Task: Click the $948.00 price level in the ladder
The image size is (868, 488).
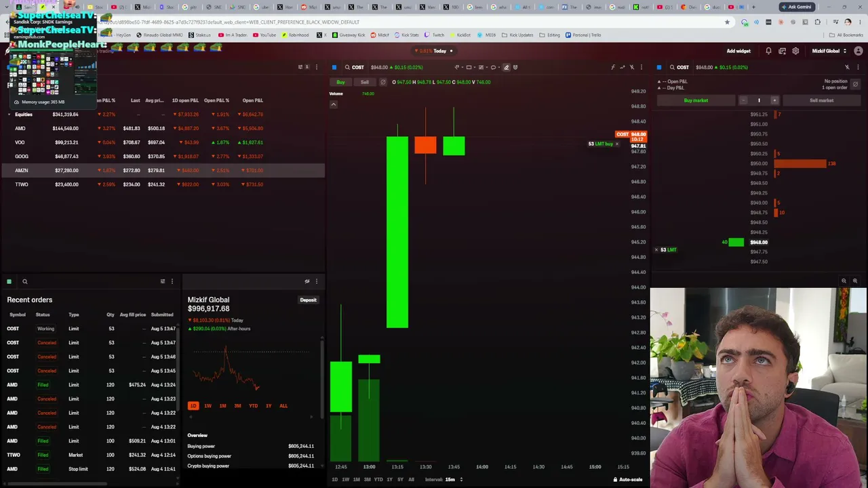Action: coord(759,242)
